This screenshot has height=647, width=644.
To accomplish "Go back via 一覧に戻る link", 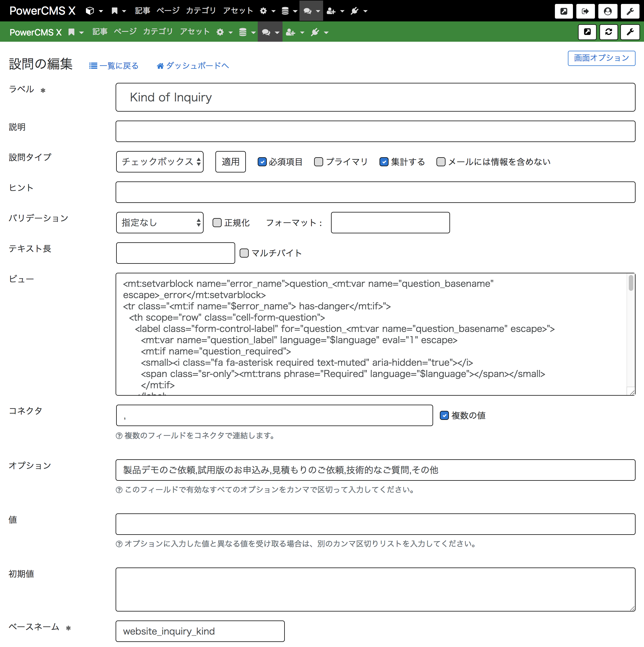I will pos(114,66).
